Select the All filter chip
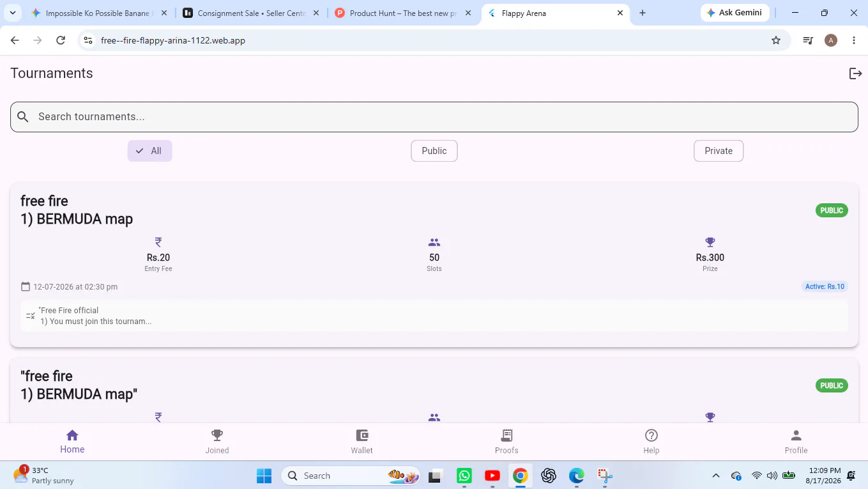868x489 pixels. (150, 151)
